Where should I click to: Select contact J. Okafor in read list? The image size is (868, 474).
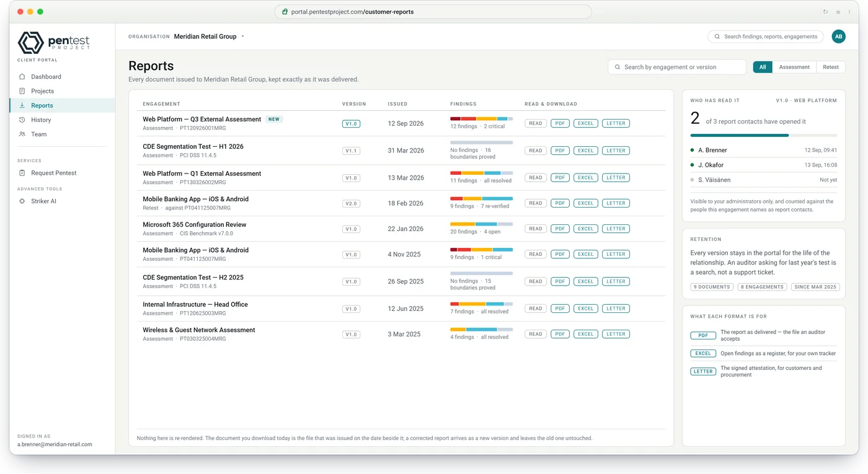click(x=763, y=165)
